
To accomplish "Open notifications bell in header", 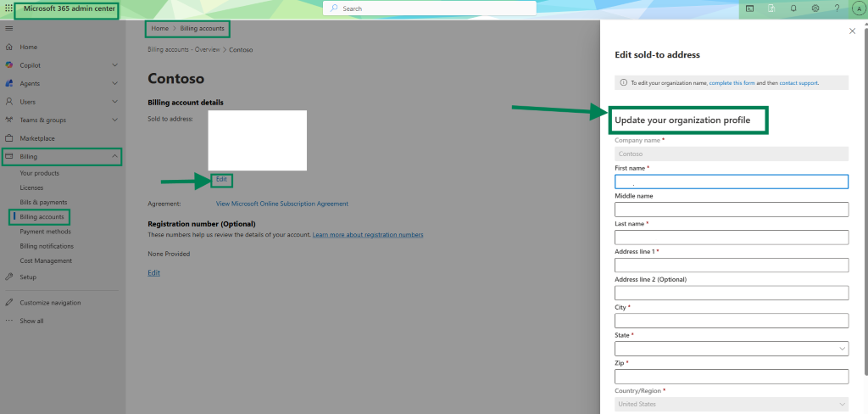I will pos(793,8).
